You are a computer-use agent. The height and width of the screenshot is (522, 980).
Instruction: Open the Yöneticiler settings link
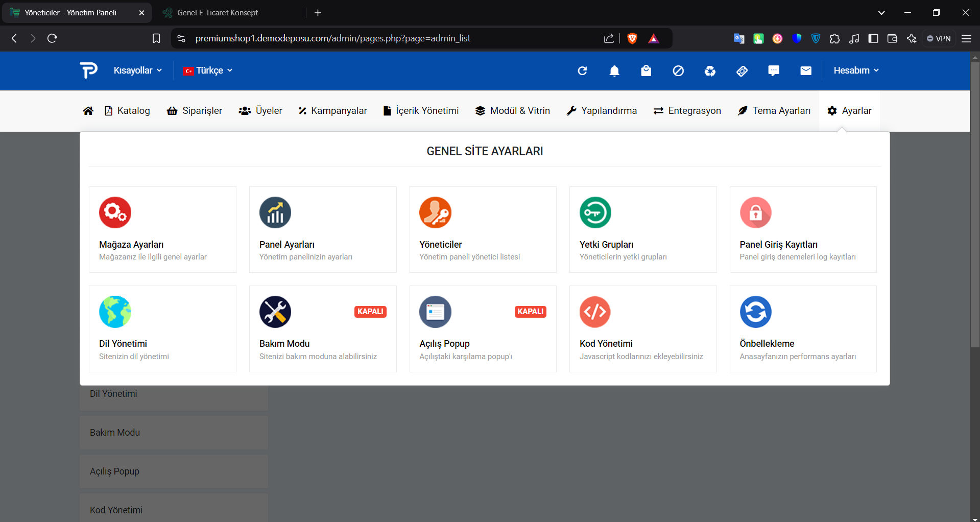(440, 245)
